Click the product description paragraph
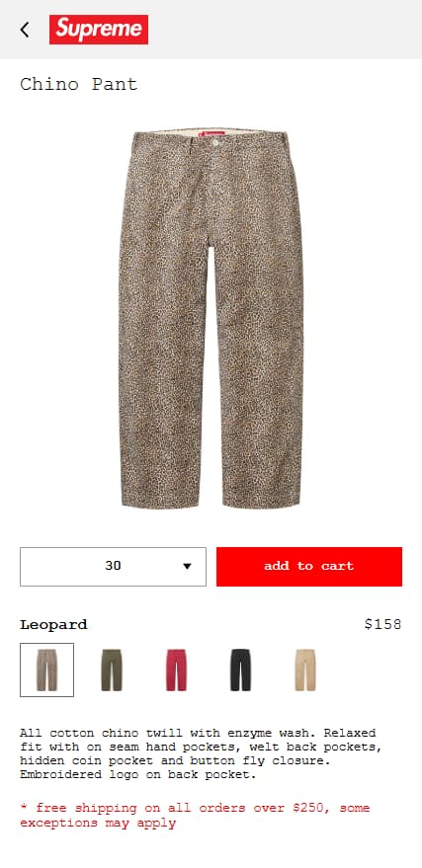The width and height of the screenshot is (422, 868). click(201, 753)
